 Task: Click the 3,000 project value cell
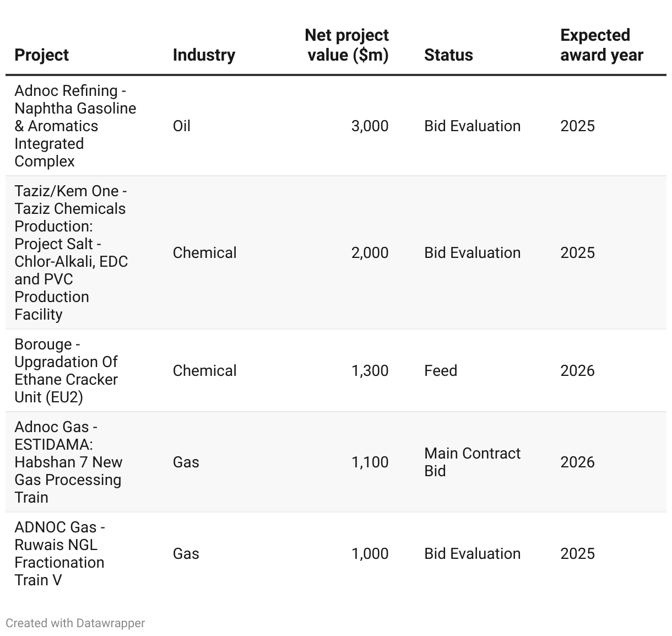[x=370, y=126]
